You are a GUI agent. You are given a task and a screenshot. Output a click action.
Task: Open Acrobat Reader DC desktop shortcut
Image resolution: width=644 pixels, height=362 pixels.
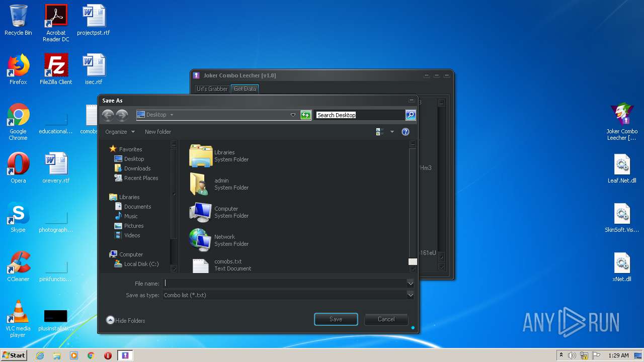pyautogui.click(x=56, y=23)
